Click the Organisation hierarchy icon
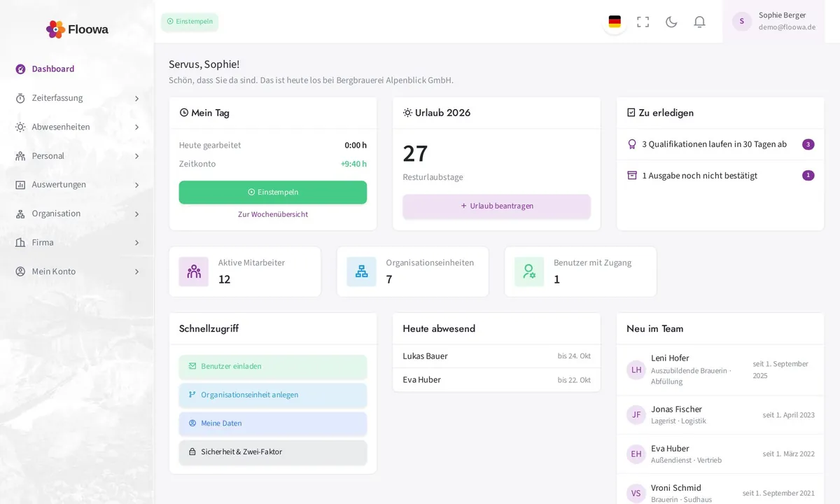Image resolution: width=840 pixels, height=504 pixels. pos(20,213)
